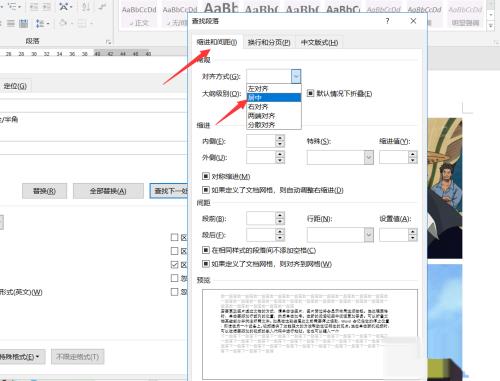Decrease 段后(F) spacing with down arrow
Viewport: 500px width, 381px height.
(280, 238)
